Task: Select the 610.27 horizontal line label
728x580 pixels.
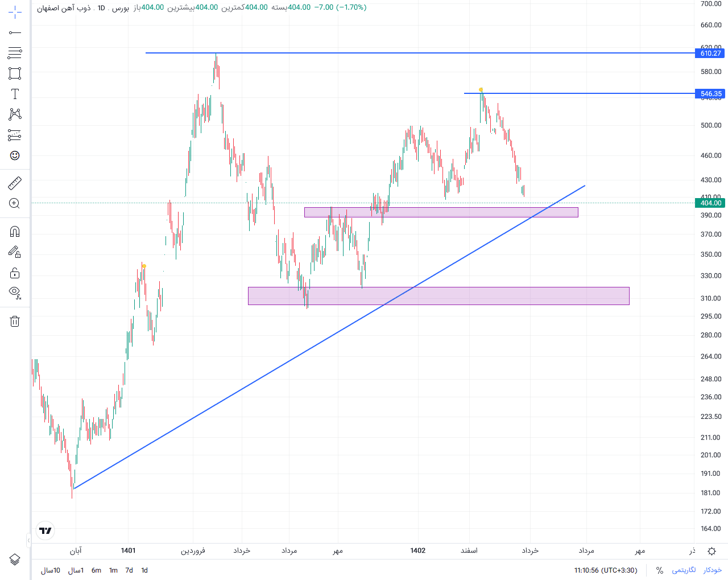Action: [x=711, y=54]
